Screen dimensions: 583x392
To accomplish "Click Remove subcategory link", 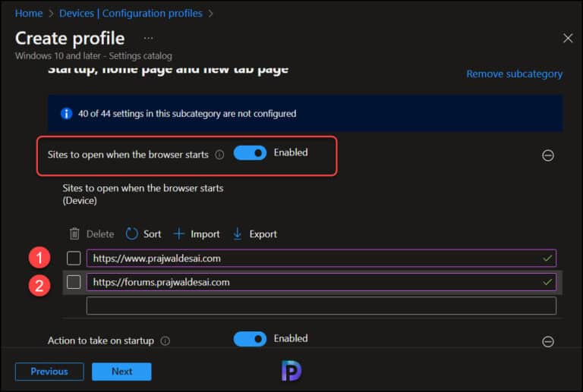I will point(514,74).
